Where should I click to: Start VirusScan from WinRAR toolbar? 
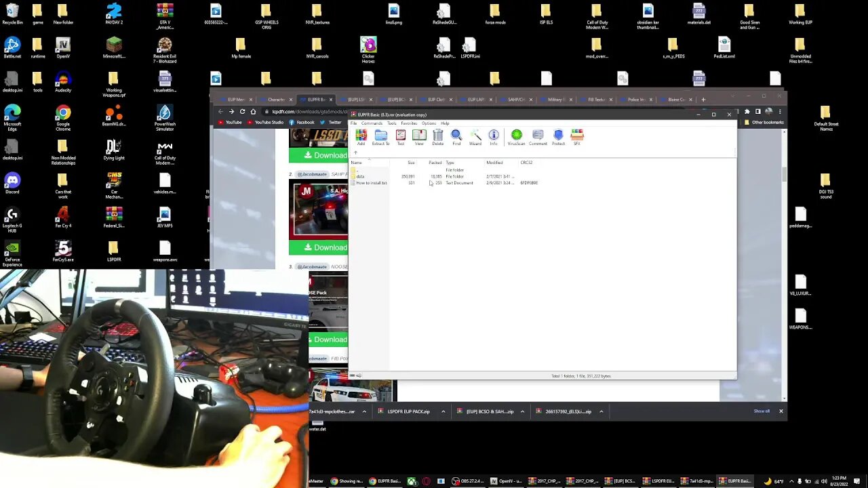click(x=516, y=138)
